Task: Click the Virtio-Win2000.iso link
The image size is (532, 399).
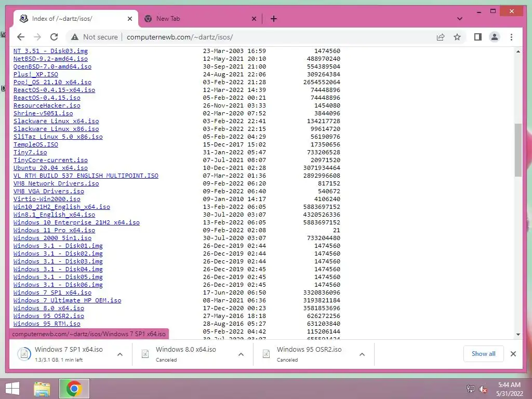Action: pos(47,199)
